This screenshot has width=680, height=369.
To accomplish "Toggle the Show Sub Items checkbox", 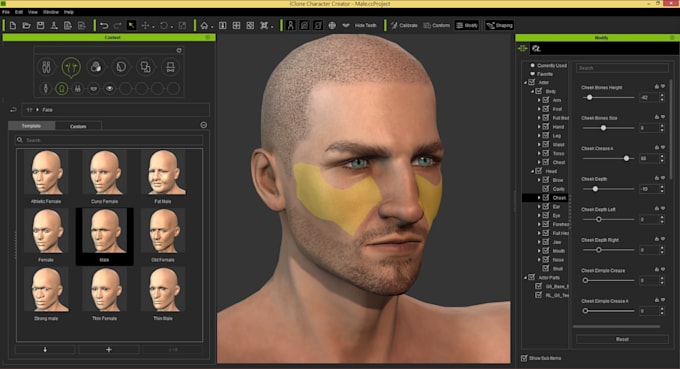I will (x=524, y=358).
